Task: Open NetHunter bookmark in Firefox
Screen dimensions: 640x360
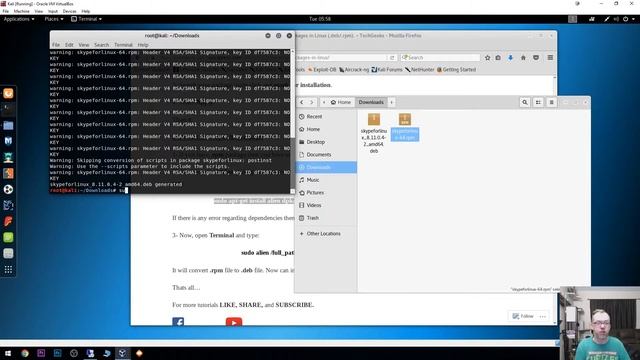Action: click(420, 70)
